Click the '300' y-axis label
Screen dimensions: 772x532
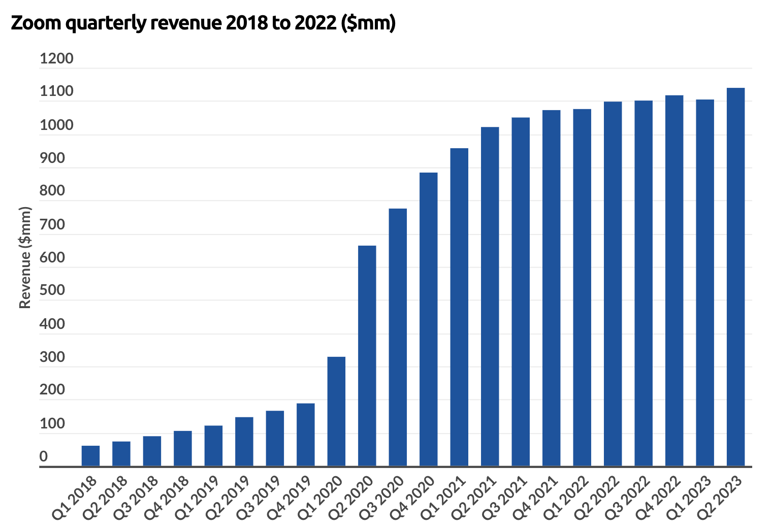coord(52,357)
